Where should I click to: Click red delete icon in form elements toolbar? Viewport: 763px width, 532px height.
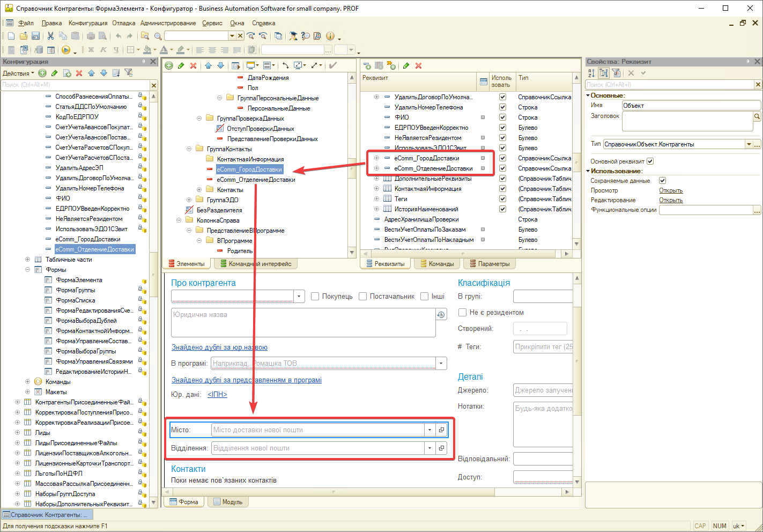193,65
